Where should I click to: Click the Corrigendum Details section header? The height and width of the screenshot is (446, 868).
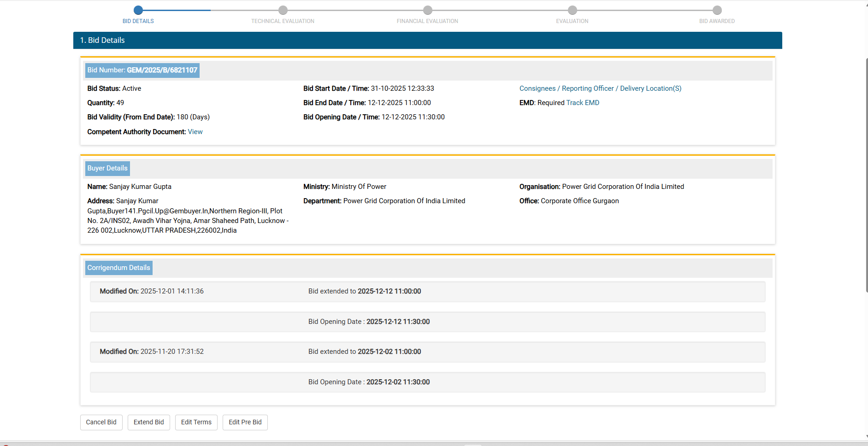click(118, 268)
